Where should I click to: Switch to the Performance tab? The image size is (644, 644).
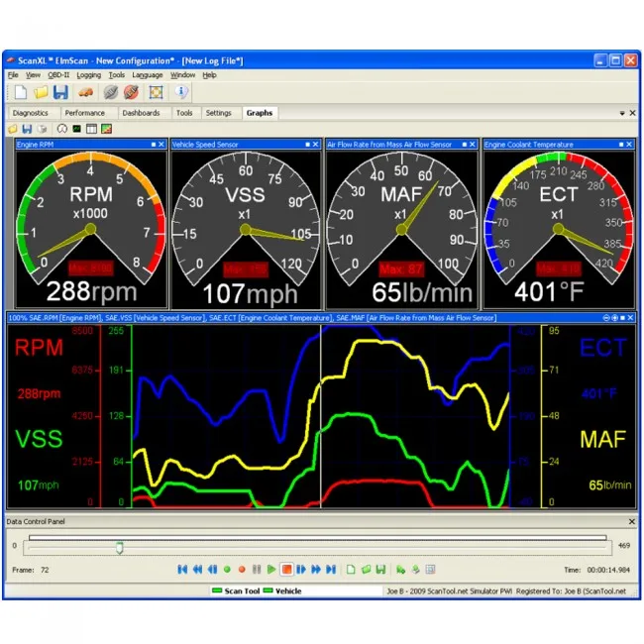(x=85, y=113)
